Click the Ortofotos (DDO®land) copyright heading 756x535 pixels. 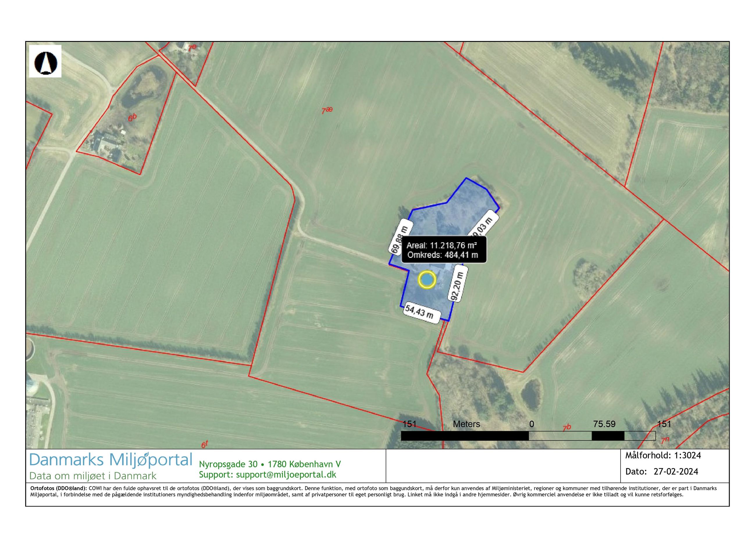tap(58, 488)
